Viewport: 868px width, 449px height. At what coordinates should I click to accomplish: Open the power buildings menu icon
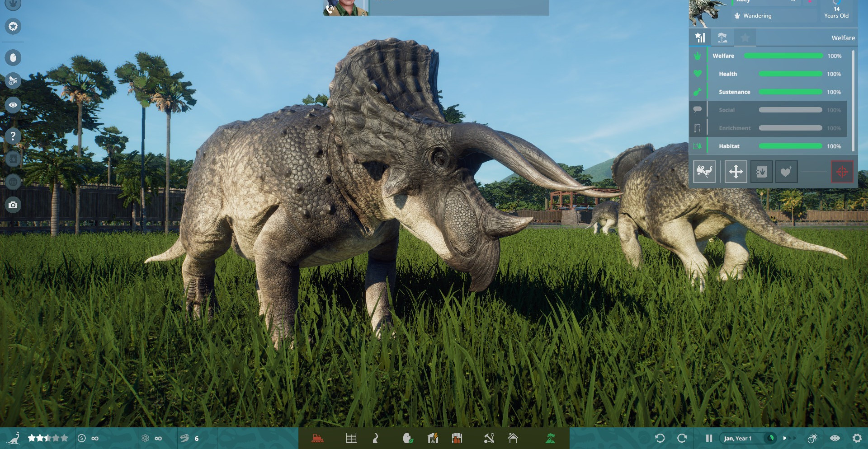(x=433, y=438)
